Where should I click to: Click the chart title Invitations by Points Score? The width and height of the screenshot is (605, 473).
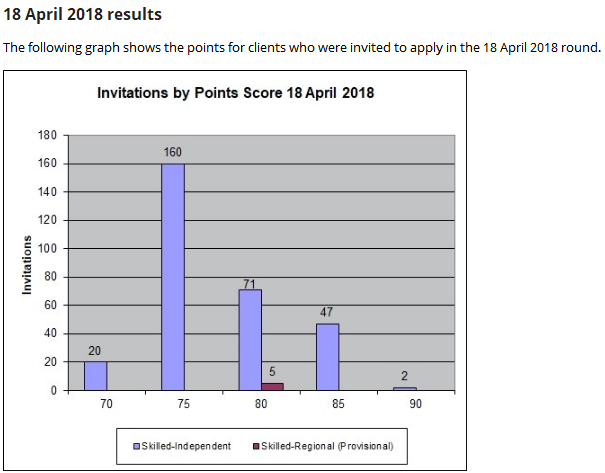tap(235, 93)
